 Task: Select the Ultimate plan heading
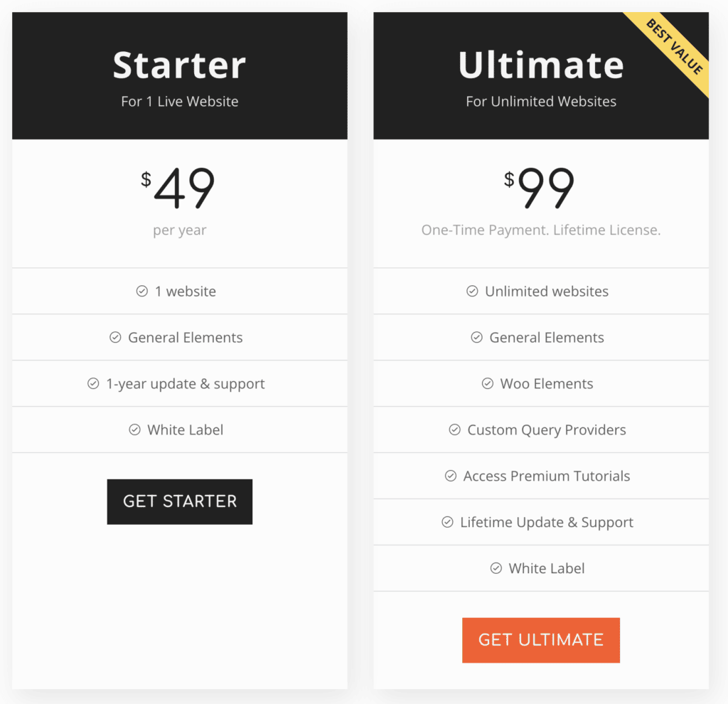tap(541, 65)
